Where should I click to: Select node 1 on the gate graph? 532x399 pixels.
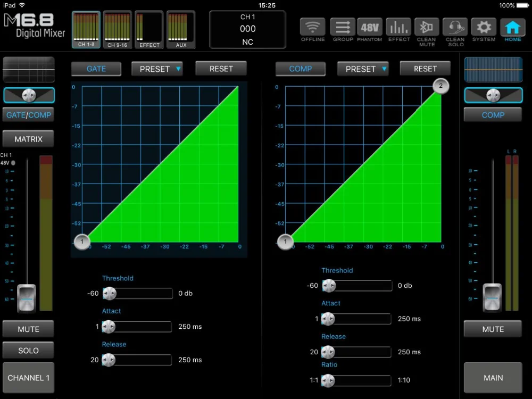[82, 242]
